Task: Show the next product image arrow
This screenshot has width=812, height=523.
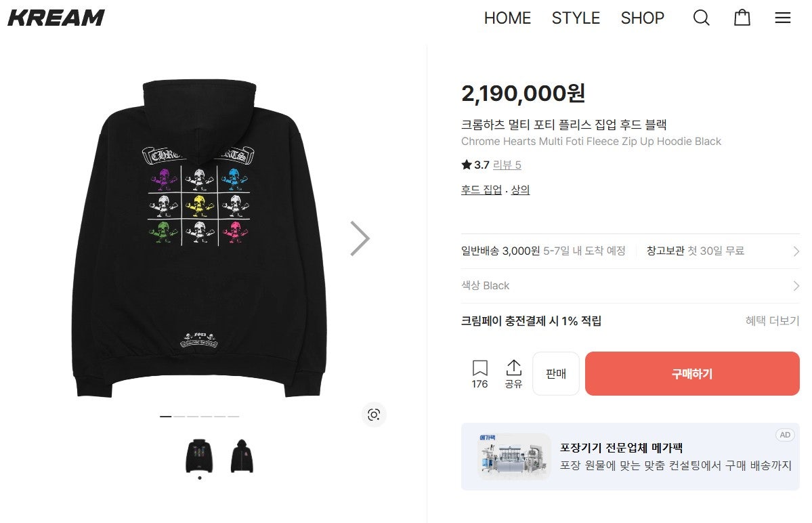Action: tap(360, 238)
